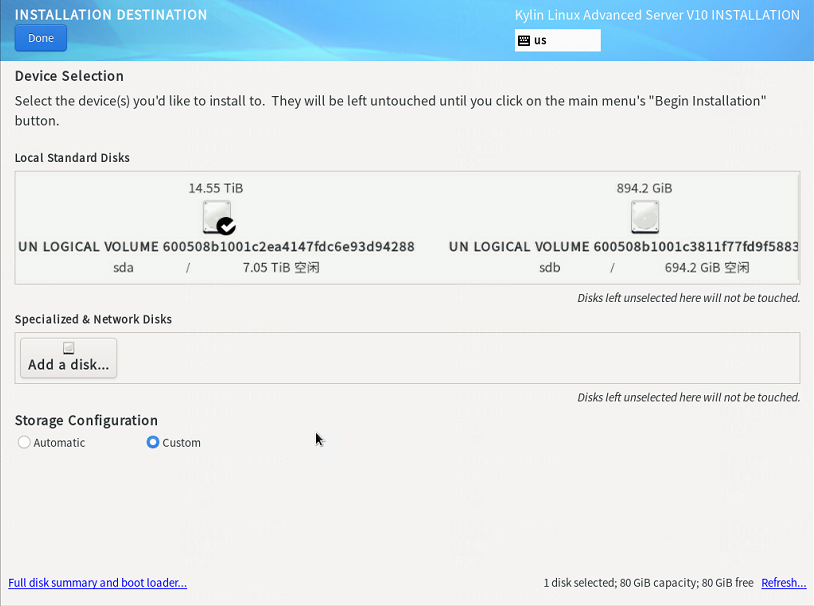Click the small disk icon above Add a disk
The height and width of the screenshot is (606, 814).
coord(69,348)
